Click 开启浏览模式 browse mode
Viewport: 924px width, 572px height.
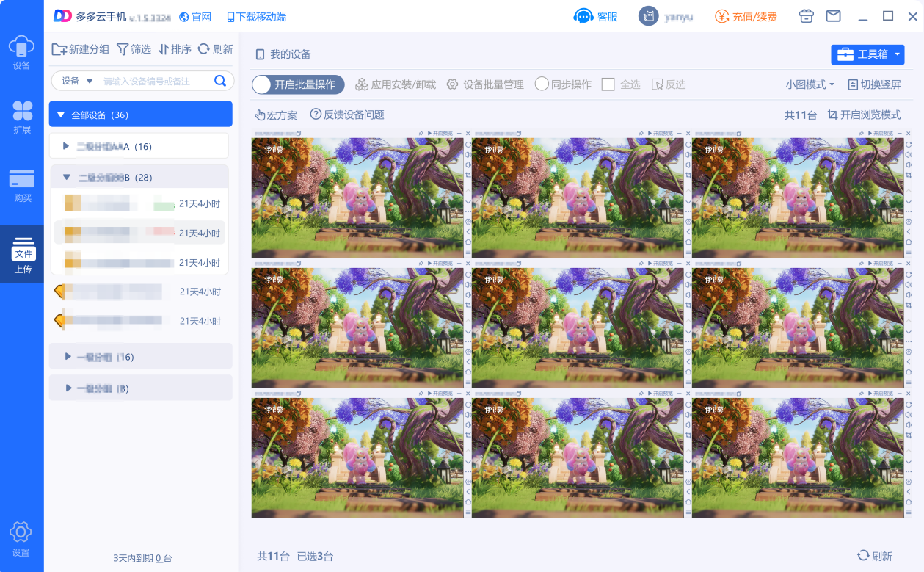[864, 115]
